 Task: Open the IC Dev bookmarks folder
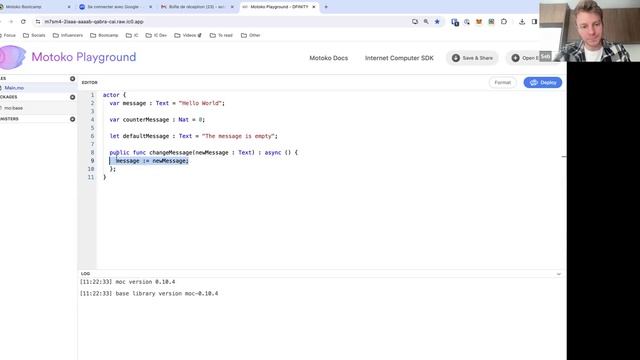tap(156, 36)
